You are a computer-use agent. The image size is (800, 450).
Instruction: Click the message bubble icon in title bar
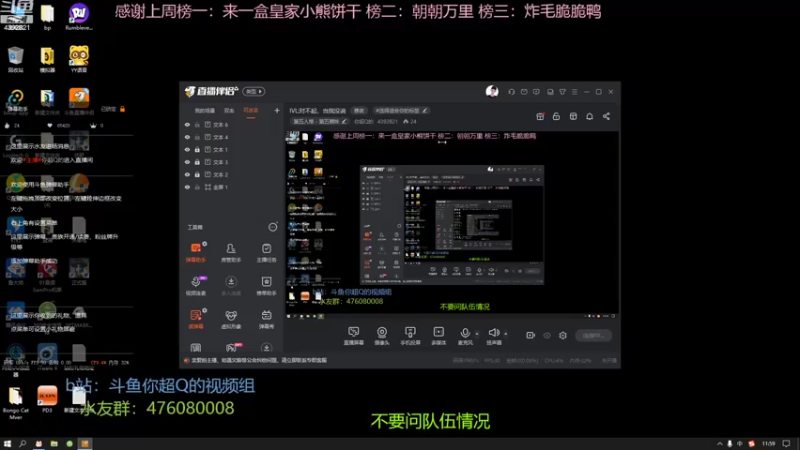536,92
